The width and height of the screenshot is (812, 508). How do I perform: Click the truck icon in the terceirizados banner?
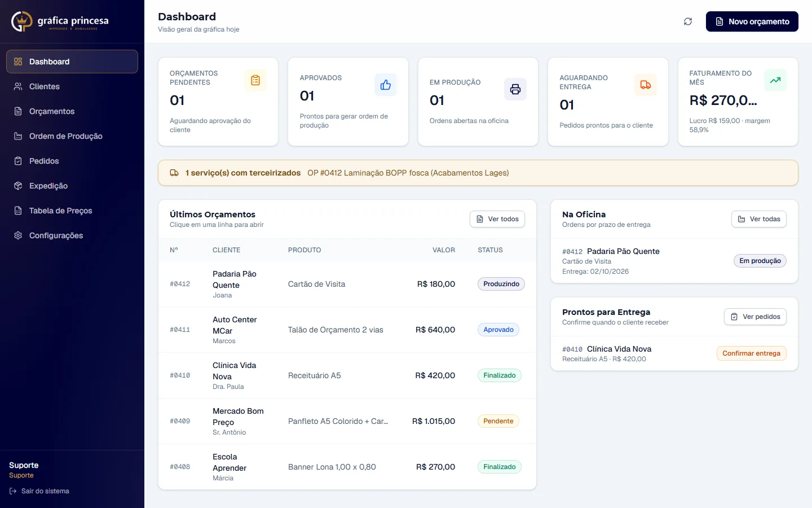click(x=174, y=173)
